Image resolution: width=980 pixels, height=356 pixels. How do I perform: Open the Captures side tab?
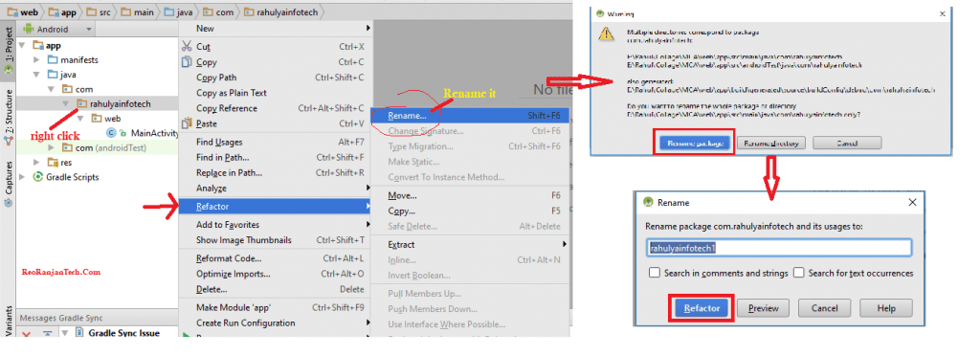pos(8,185)
